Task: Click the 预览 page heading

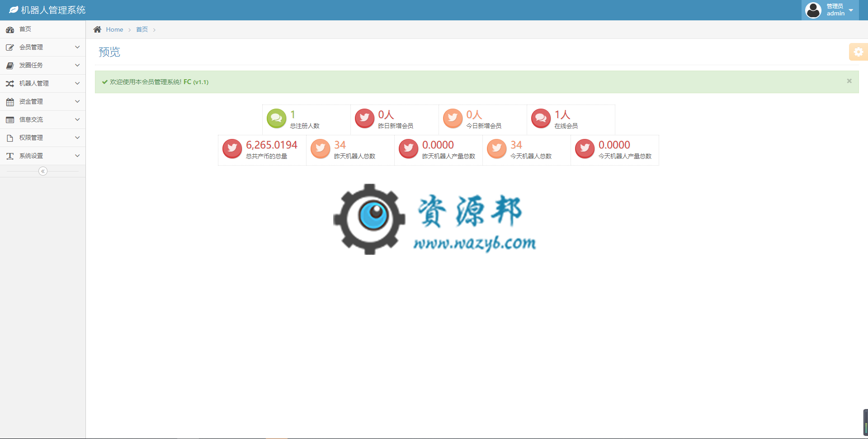Action: (109, 52)
